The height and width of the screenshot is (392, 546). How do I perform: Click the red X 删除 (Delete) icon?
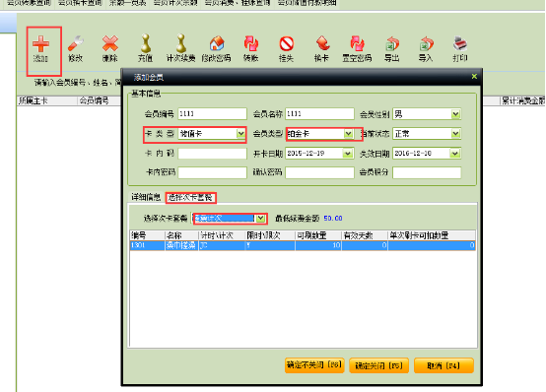tap(110, 43)
